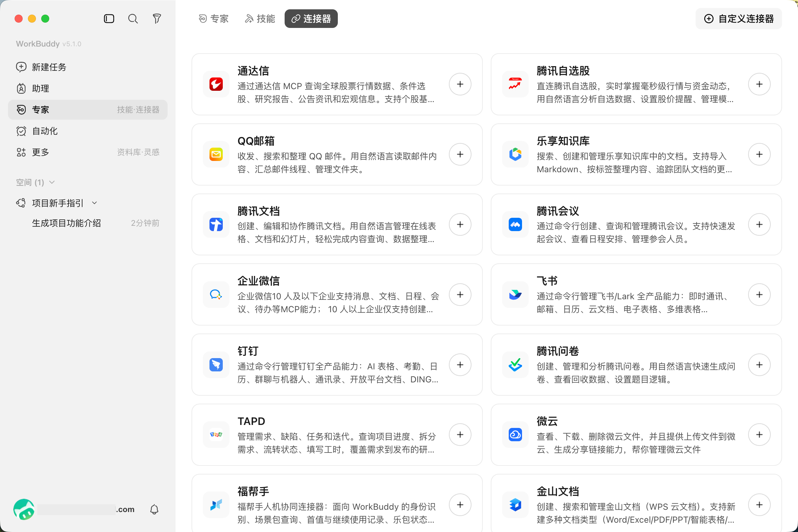This screenshot has height=532, width=798.
Task: Click the TAPD logo icon
Action: tap(216, 435)
